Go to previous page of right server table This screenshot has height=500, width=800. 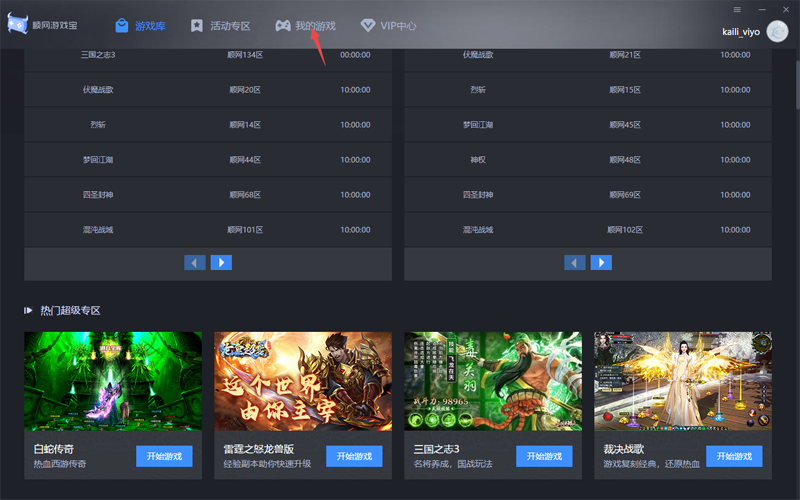[x=575, y=262]
